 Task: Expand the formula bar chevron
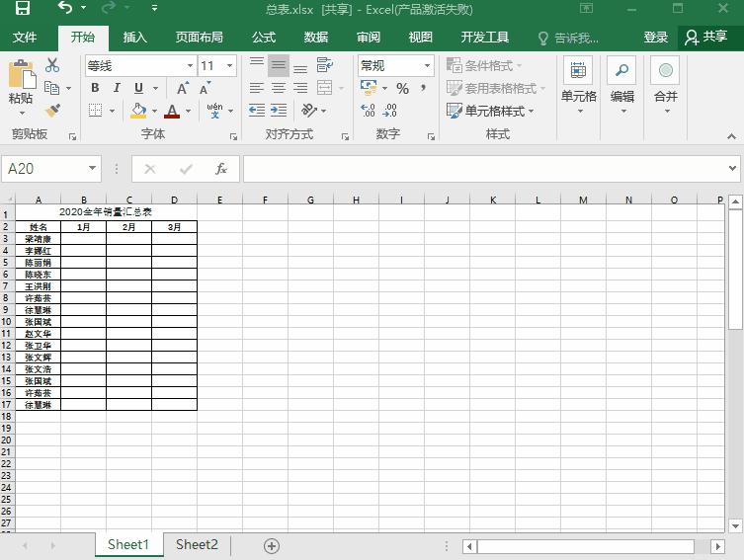(732, 168)
